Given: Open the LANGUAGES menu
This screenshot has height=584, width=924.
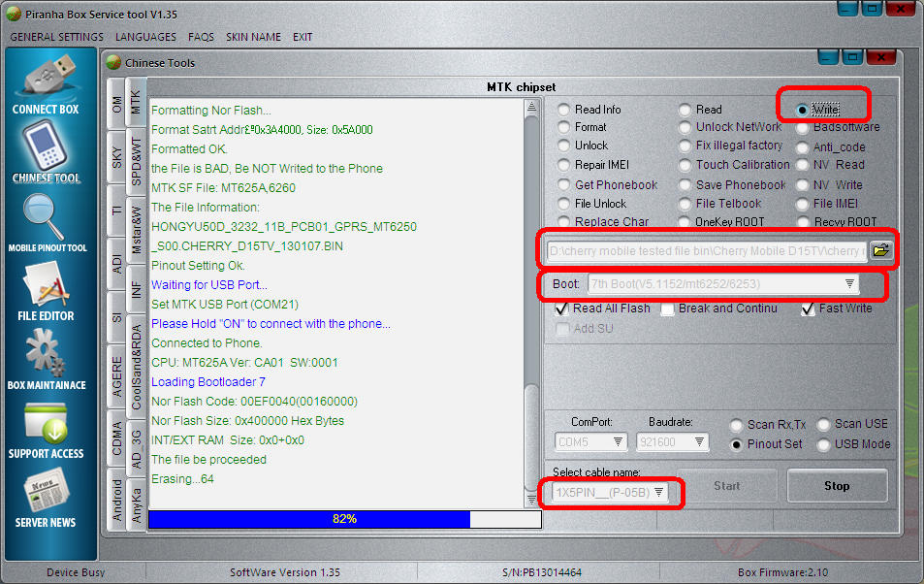Looking at the screenshot, I should 145,37.
